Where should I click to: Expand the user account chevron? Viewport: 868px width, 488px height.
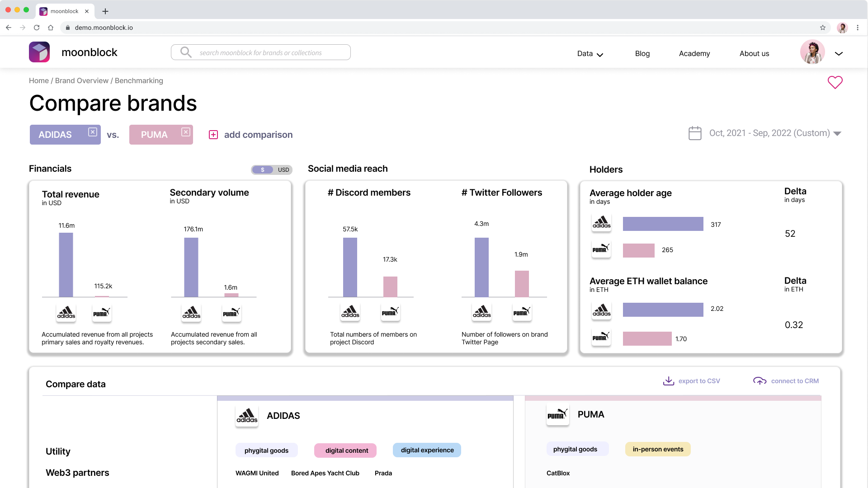pos(839,54)
